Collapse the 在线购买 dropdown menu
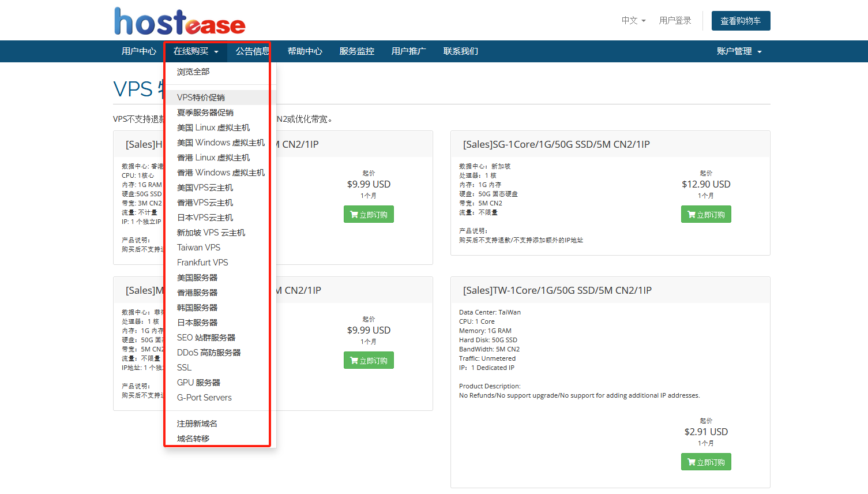868x494 pixels. (x=196, y=51)
